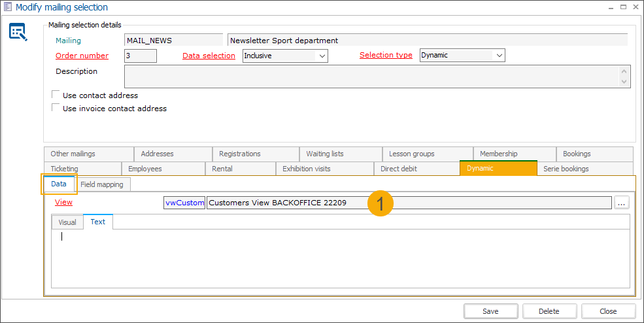Follow the Data selection link label
644x323 pixels.
209,56
